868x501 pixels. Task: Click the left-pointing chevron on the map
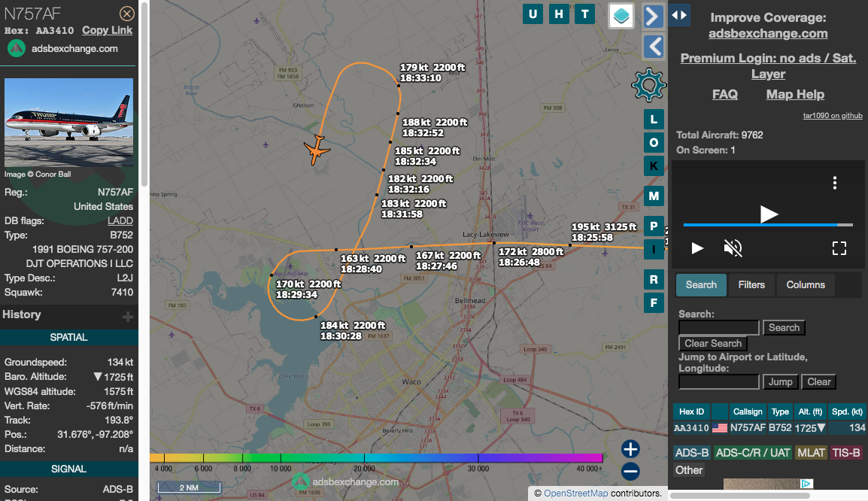(653, 47)
